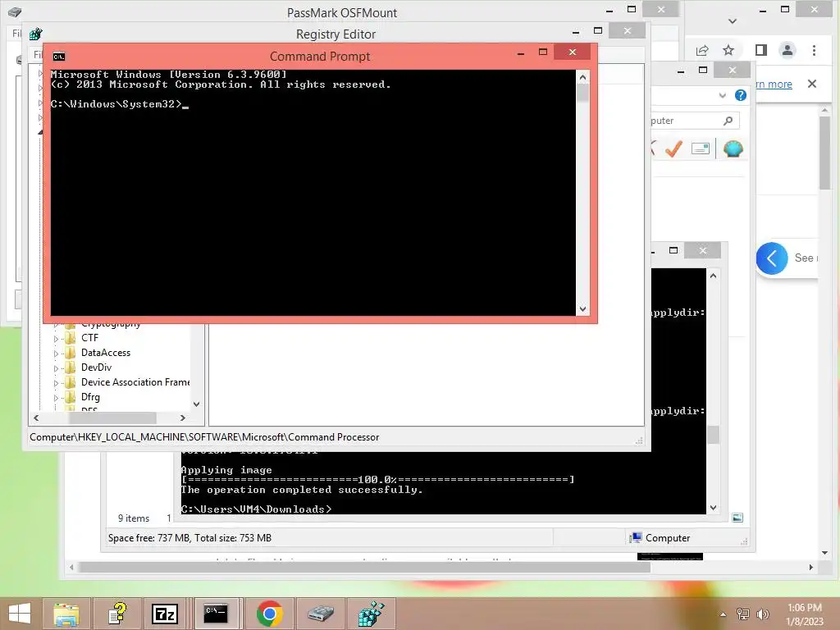Click the orange checkmark ribbon icon
Viewport: 840px width, 630px height.
[674, 148]
